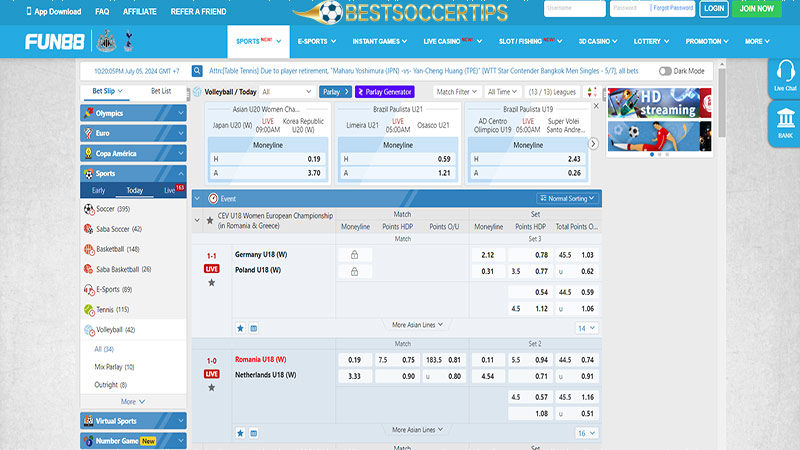The height and width of the screenshot is (450, 800).
Task: Favorite the Romania U18 vs Netherlands match star
Action: pyautogui.click(x=211, y=388)
